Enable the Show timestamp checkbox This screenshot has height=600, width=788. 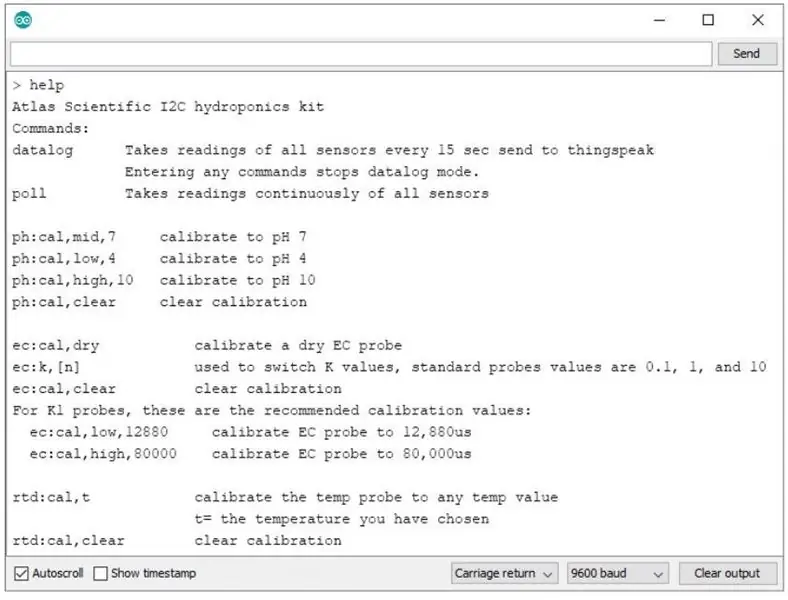coord(101,573)
